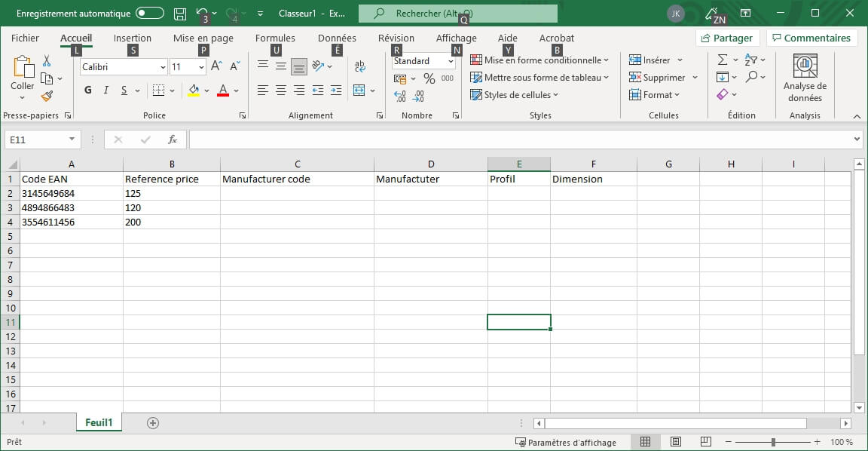The image size is (868, 451).
Task: Click the Commentaires button
Action: tap(811, 38)
